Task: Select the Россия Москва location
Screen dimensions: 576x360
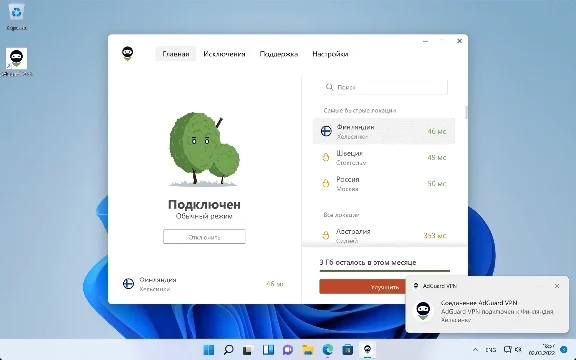Action: pos(384,183)
